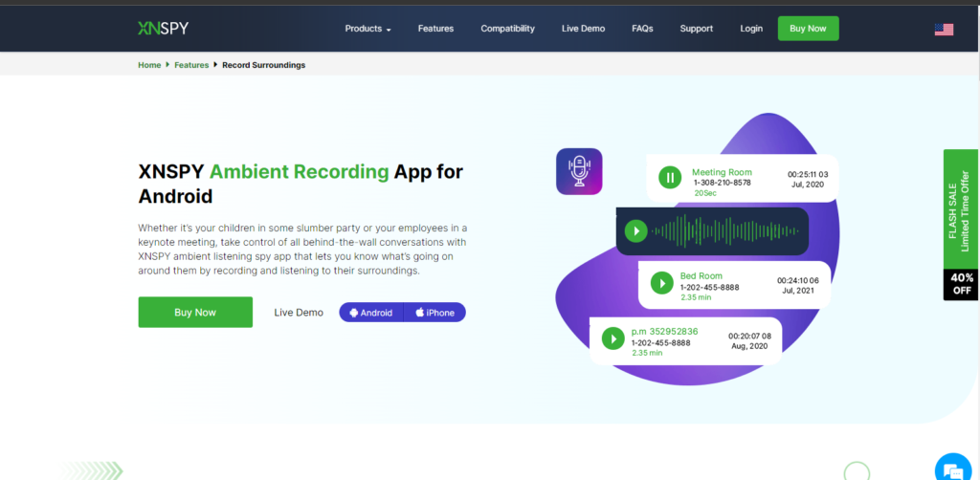Click the 40% OFF badge
This screenshot has height=480, width=980.
coord(961,285)
